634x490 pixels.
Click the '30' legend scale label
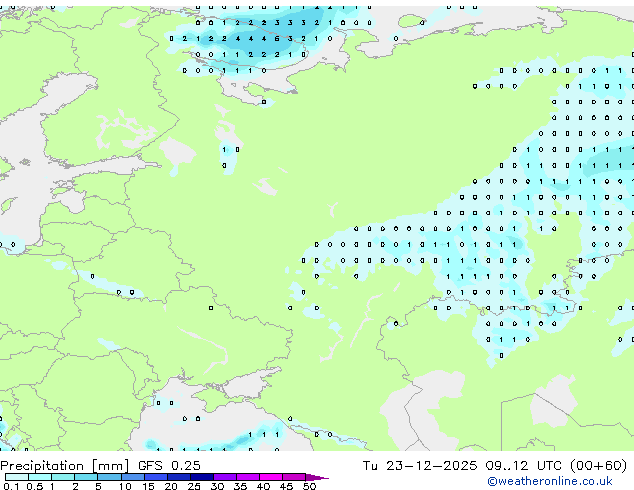click(x=217, y=486)
